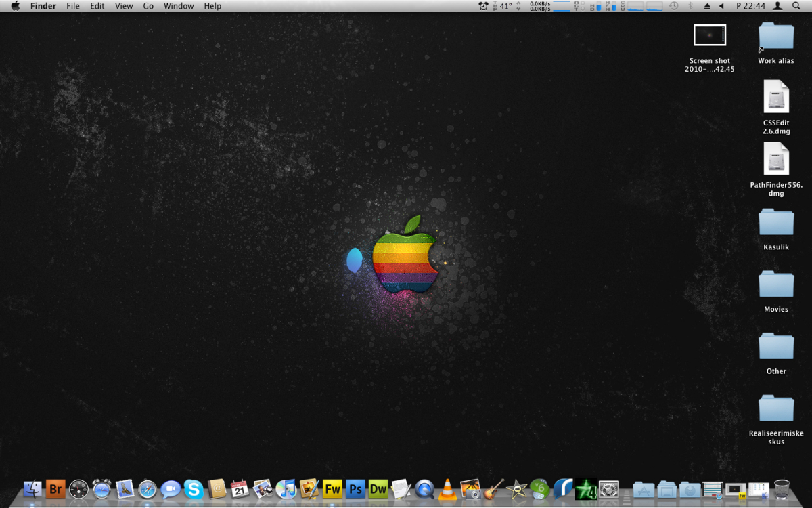The height and width of the screenshot is (508, 812).
Task: Launch iMovie from the Dock
Action: pyautogui.click(x=516, y=488)
